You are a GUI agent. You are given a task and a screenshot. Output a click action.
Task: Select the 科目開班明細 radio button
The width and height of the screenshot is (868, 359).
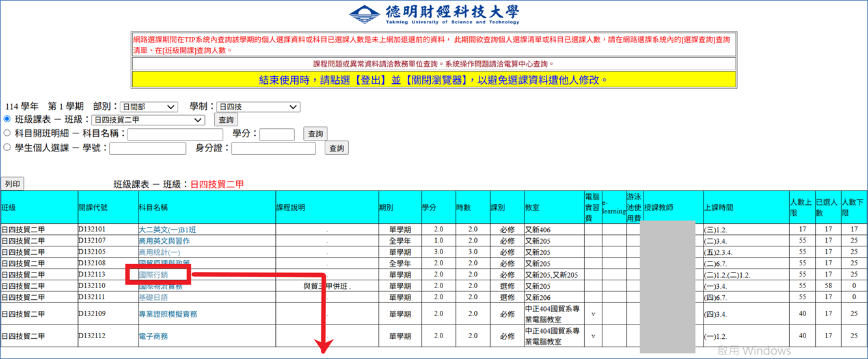tap(7, 133)
